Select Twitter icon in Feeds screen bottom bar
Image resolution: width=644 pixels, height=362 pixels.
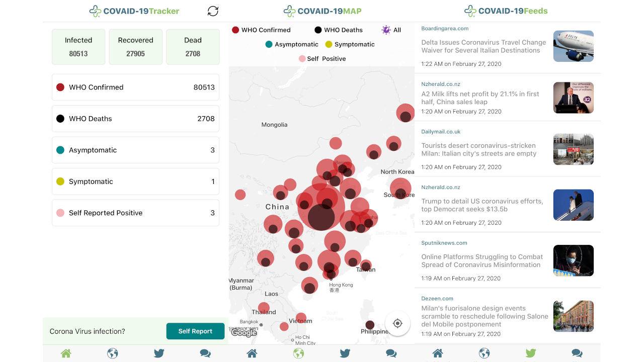tap(530, 353)
